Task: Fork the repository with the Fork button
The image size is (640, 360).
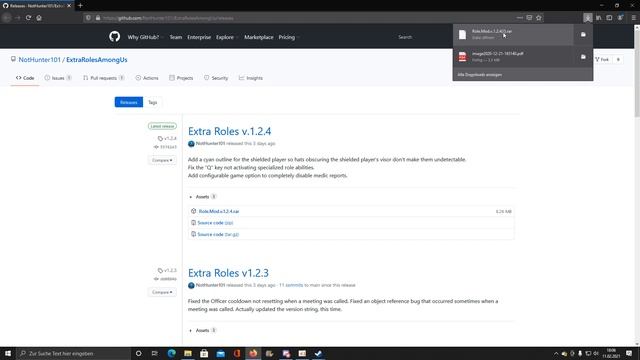Action: point(602,60)
